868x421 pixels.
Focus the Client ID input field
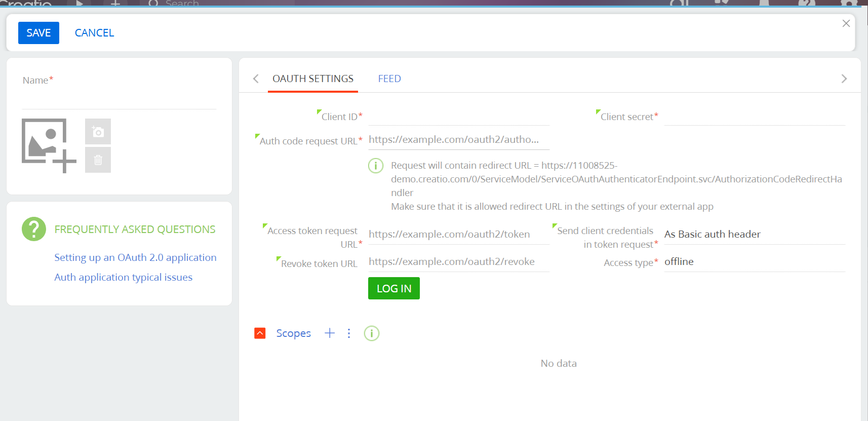tap(458, 117)
